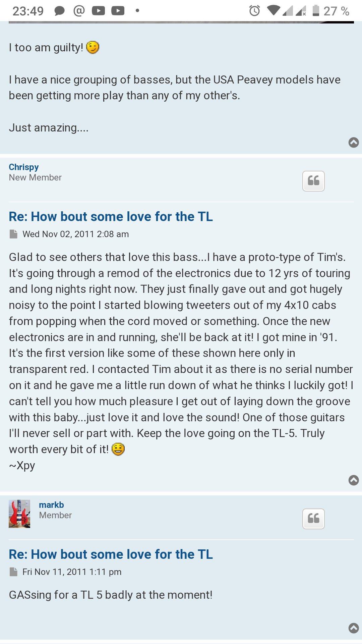Quote Chrispy's post with the quote button
The image size is (362, 644).
(x=313, y=181)
